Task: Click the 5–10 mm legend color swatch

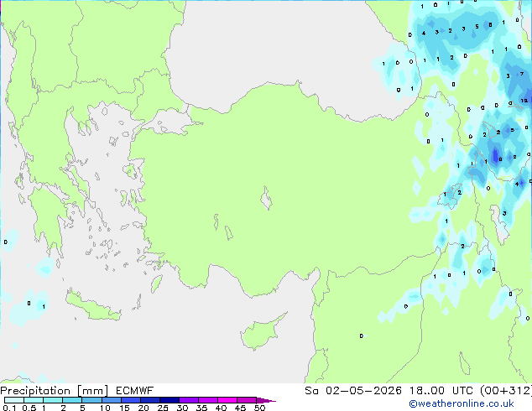Action: (x=91, y=400)
